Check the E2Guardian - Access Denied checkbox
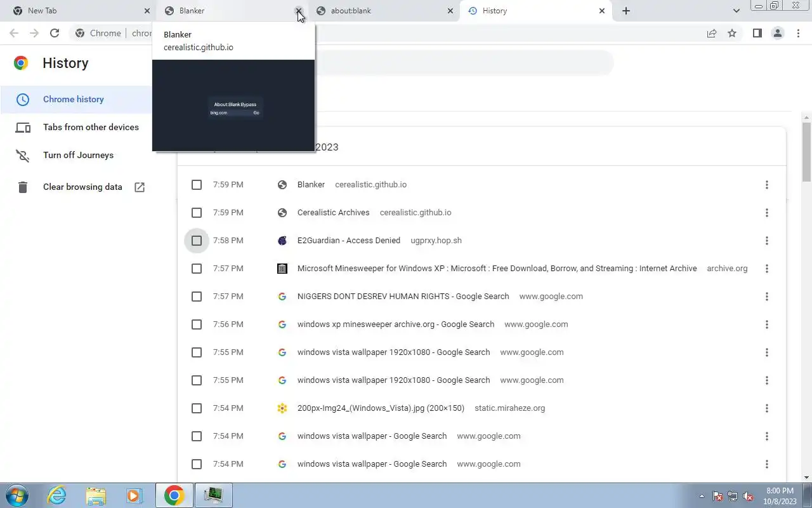The height and width of the screenshot is (508, 812). click(197, 241)
